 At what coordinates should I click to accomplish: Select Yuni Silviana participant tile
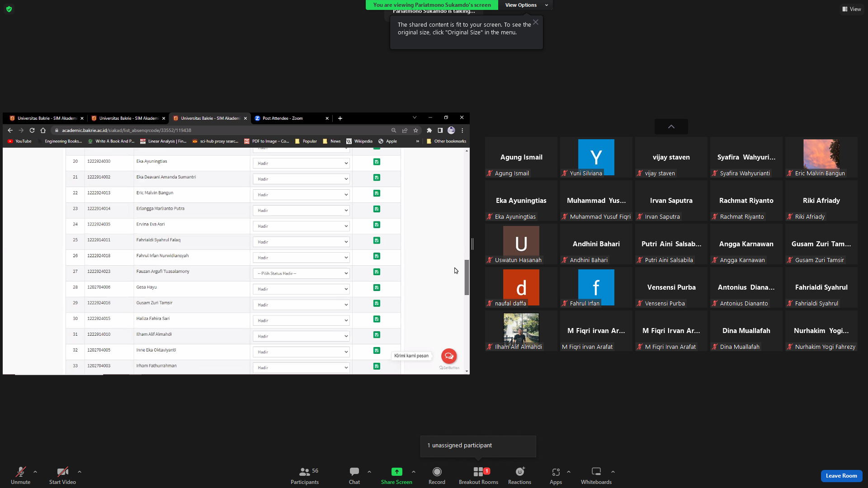596,157
